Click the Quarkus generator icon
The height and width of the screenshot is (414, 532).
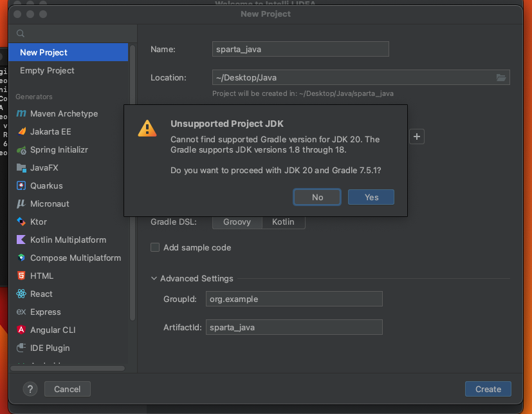point(21,186)
